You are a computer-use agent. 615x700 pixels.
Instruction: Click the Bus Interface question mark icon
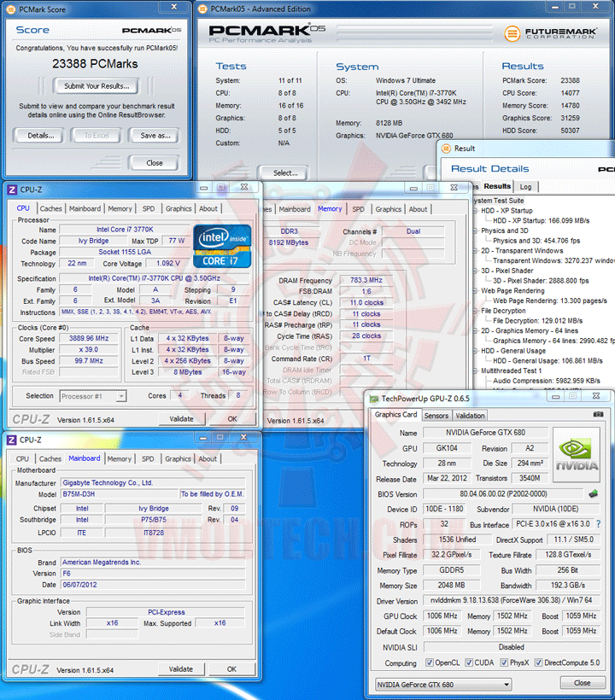(598, 523)
